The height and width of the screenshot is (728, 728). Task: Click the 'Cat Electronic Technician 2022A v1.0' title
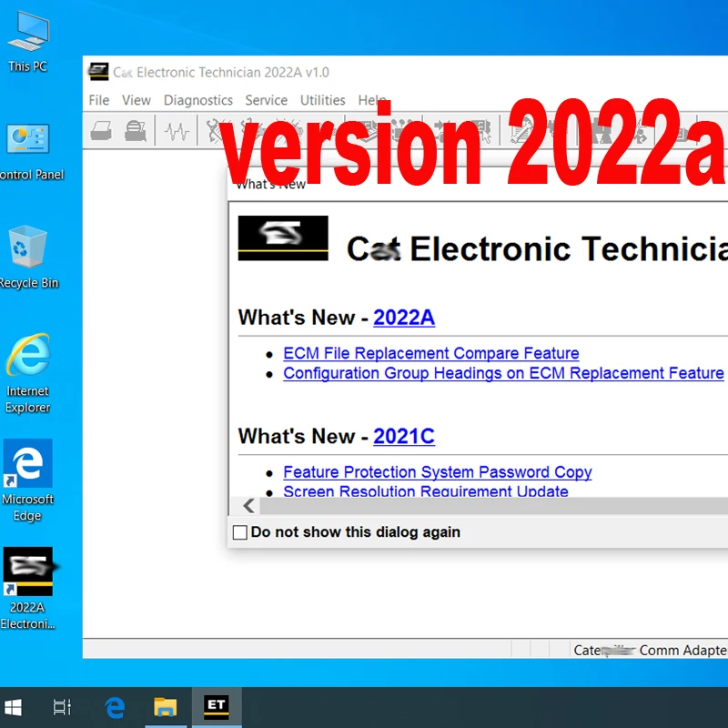(221, 73)
